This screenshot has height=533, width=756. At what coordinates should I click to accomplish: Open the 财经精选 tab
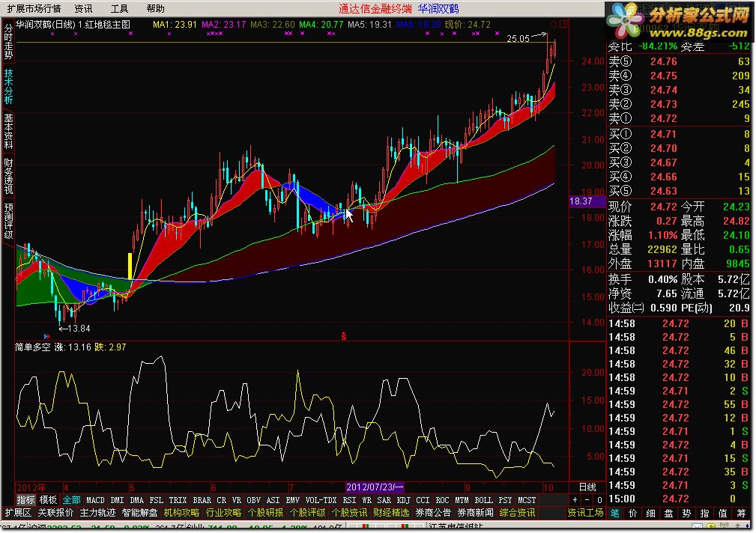pos(392,512)
